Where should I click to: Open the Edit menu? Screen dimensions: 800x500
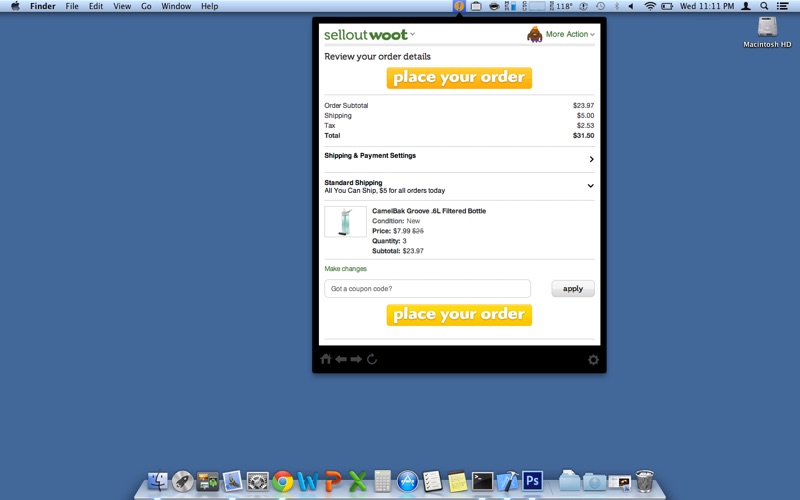point(96,6)
